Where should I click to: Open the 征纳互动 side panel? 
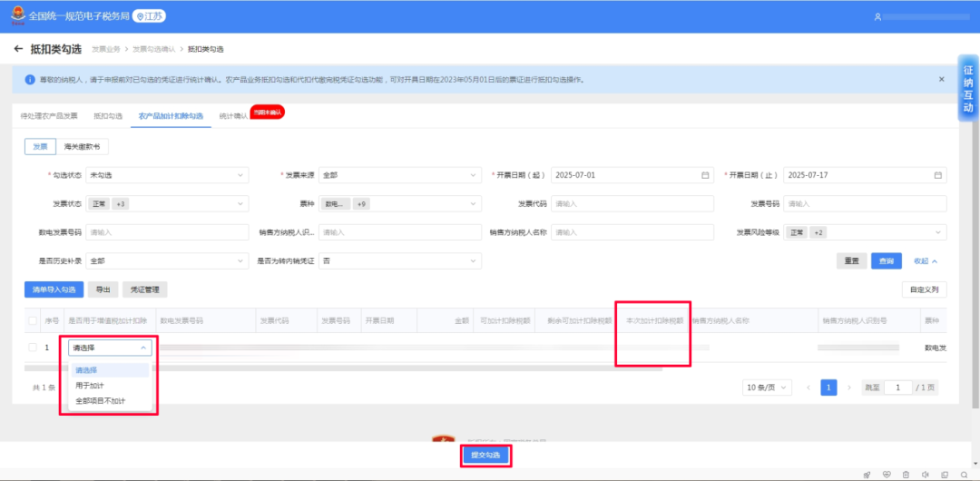(x=968, y=88)
